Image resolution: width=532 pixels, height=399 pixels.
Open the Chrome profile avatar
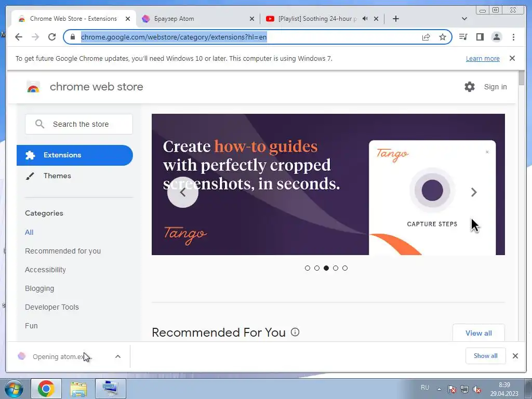[x=496, y=37]
